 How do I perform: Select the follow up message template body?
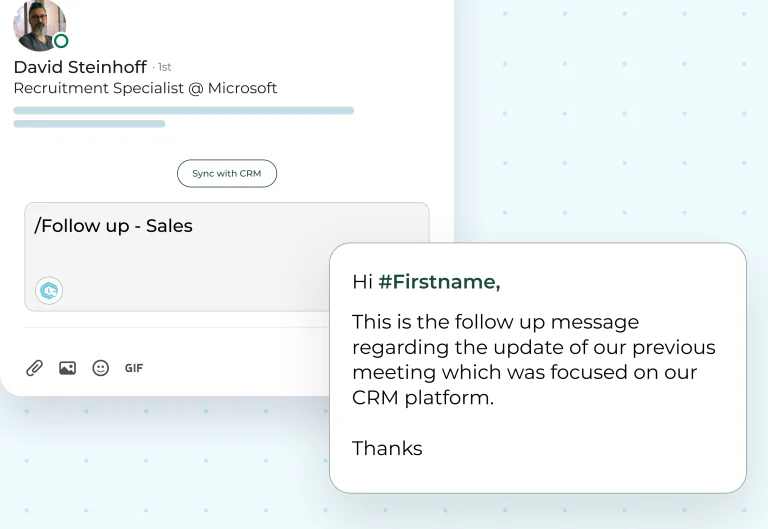(533, 360)
